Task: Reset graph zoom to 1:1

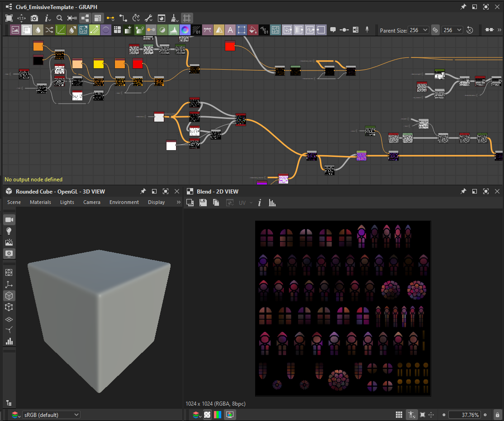Action: pos(21,18)
